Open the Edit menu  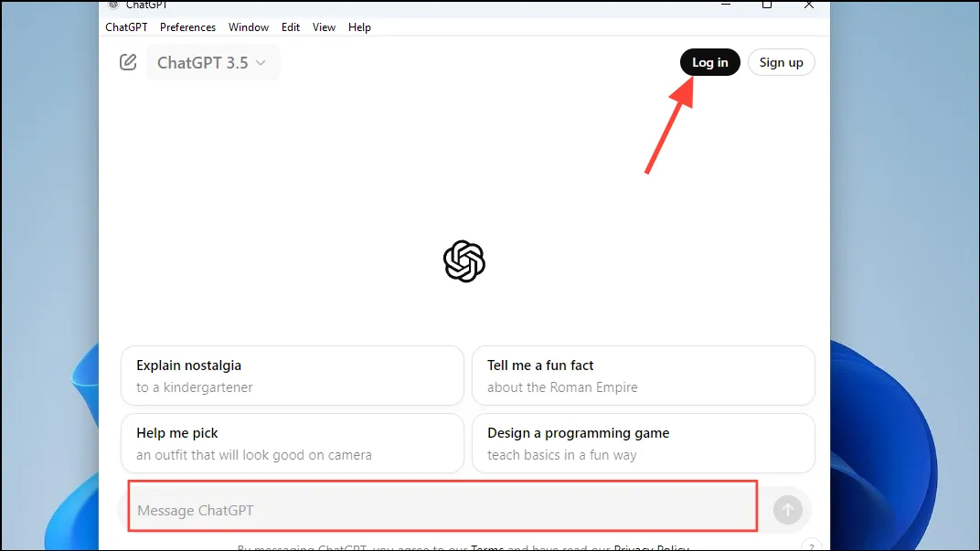pyautogui.click(x=291, y=27)
